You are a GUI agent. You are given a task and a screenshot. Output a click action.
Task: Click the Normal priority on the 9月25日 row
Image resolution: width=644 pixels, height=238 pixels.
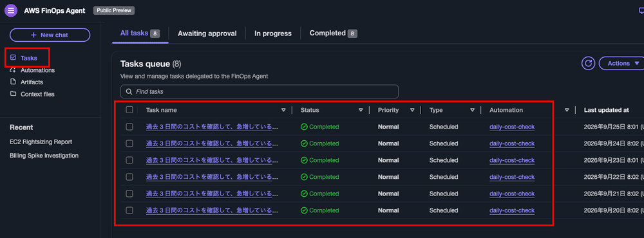coord(388,127)
